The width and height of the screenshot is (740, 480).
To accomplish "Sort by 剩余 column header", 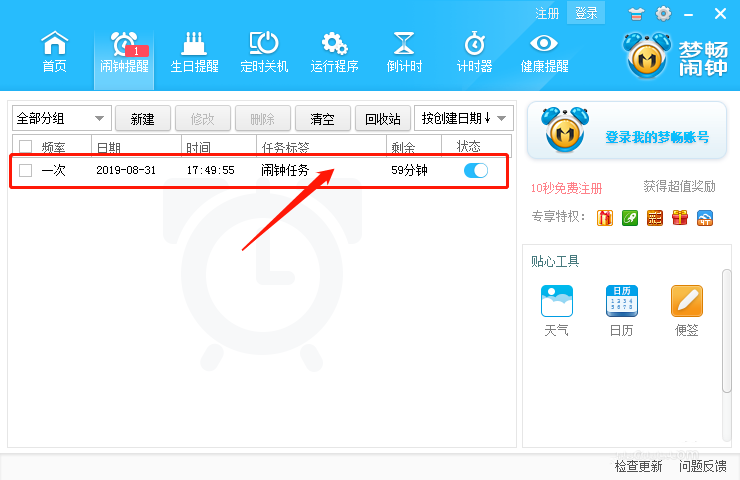I will [403, 147].
